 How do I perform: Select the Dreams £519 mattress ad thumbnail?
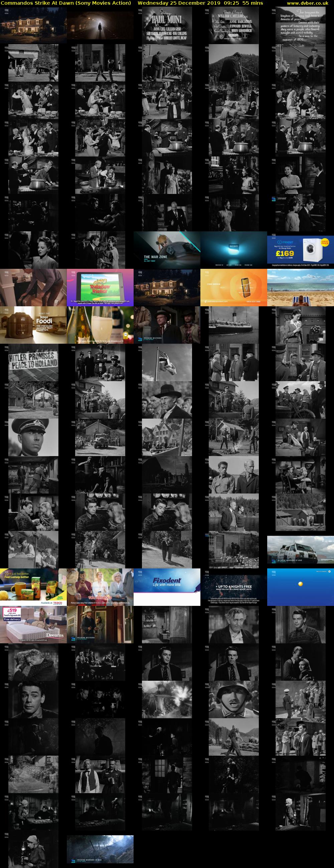(x=33, y=624)
